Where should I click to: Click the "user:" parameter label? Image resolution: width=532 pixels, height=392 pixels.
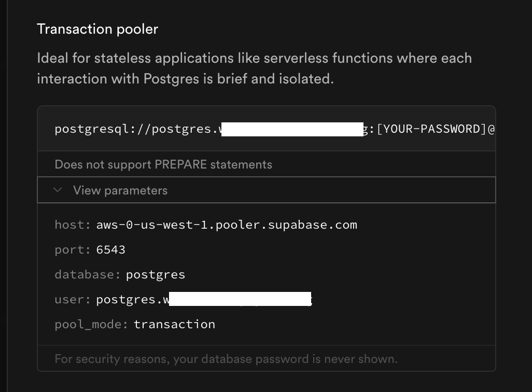click(73, 299)
